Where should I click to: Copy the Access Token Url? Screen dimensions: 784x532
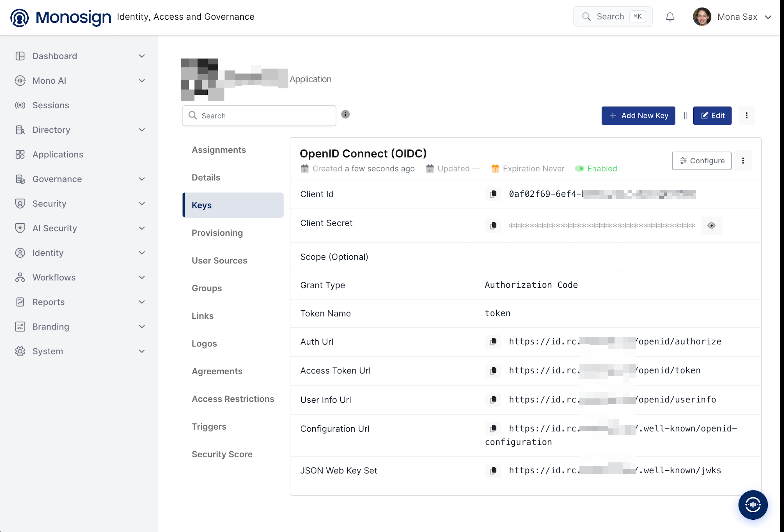(x=493, y=371)
